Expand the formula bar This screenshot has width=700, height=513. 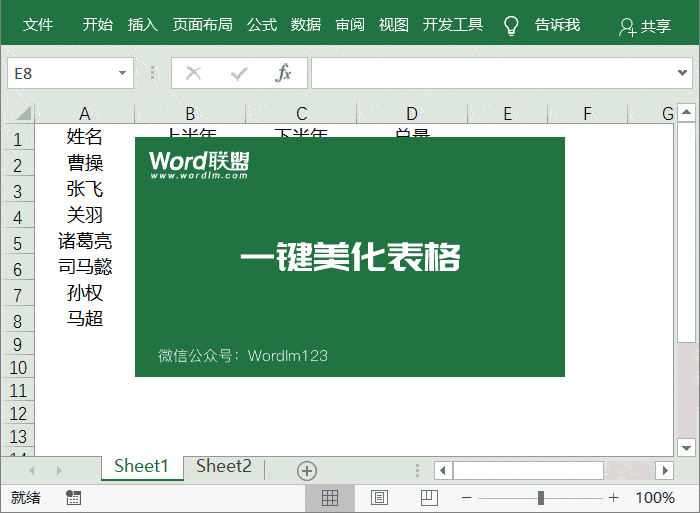pos(683,73)
